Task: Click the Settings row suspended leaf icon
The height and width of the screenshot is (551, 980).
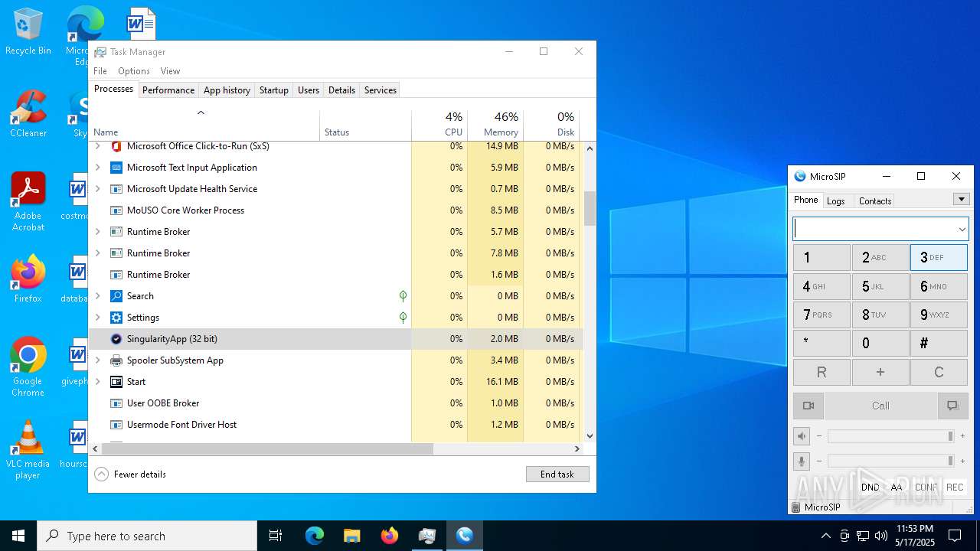Action: 403,318
